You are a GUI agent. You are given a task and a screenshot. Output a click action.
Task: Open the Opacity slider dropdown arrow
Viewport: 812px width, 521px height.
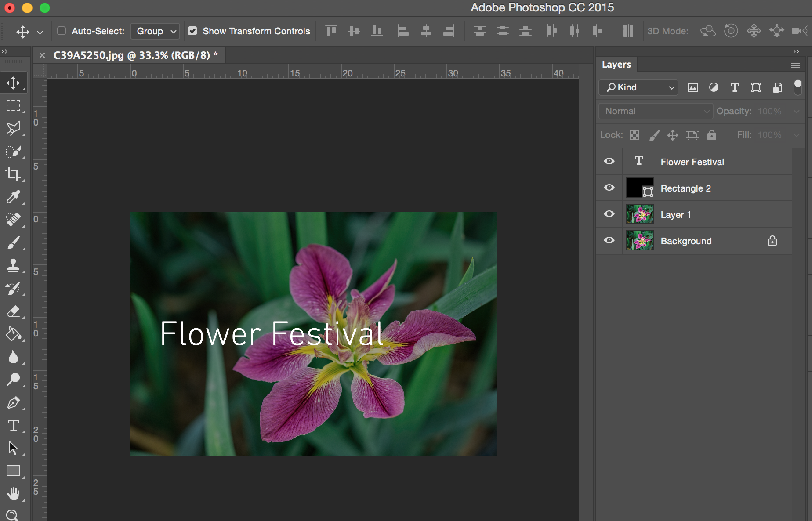coord(796,112)
